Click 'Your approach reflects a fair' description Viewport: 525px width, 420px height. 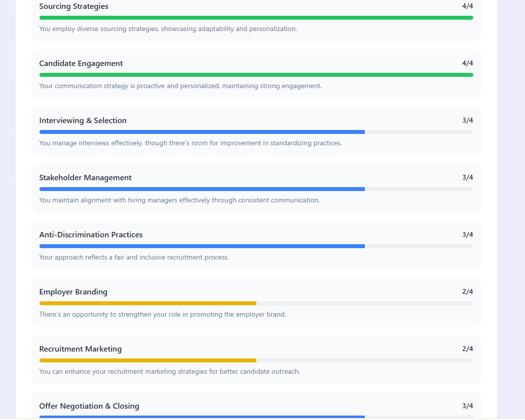tap(134, 258)
